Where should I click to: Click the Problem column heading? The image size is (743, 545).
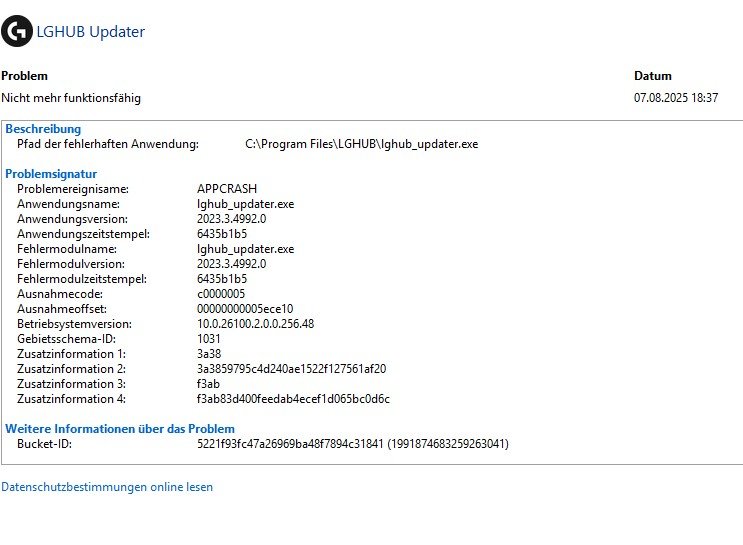tap(25, 76)
